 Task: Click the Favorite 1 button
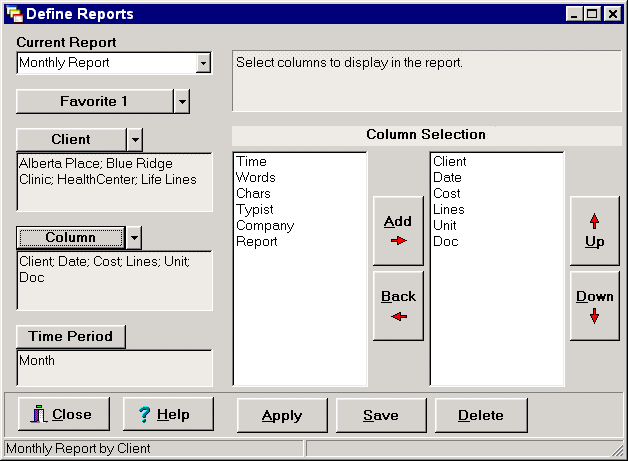[94, 101]
